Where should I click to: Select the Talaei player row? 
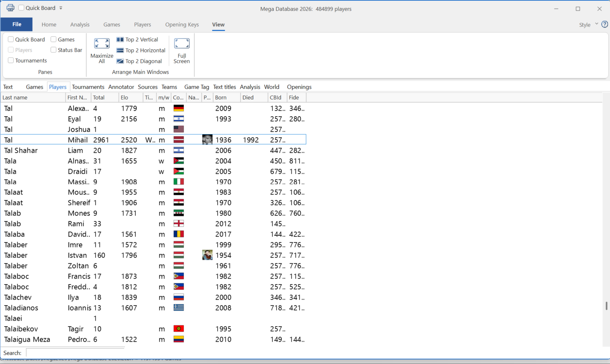click(153, 318)
